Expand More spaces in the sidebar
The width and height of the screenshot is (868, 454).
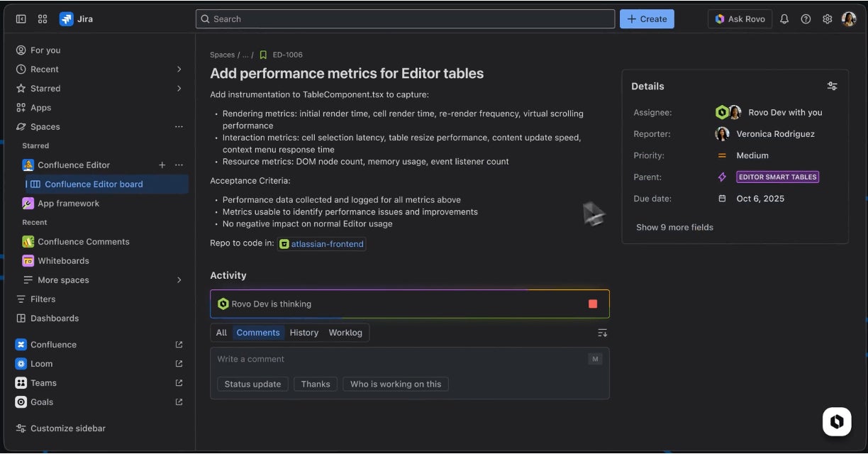pos(179,280)
